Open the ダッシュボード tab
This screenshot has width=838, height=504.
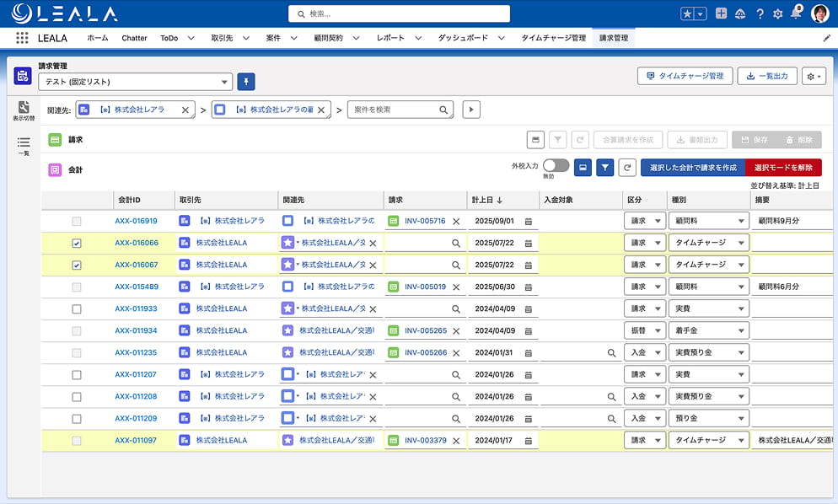(x=463, y=38)
